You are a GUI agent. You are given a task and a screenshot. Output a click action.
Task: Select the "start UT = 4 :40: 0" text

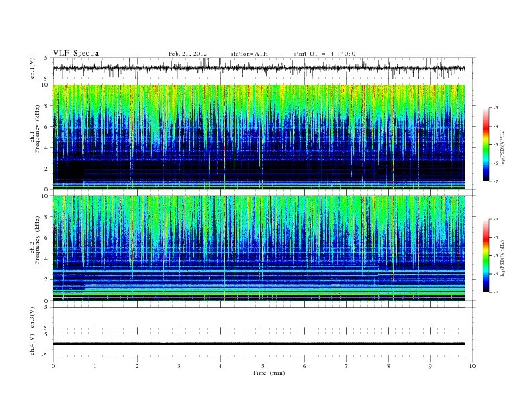click(324, 54)
